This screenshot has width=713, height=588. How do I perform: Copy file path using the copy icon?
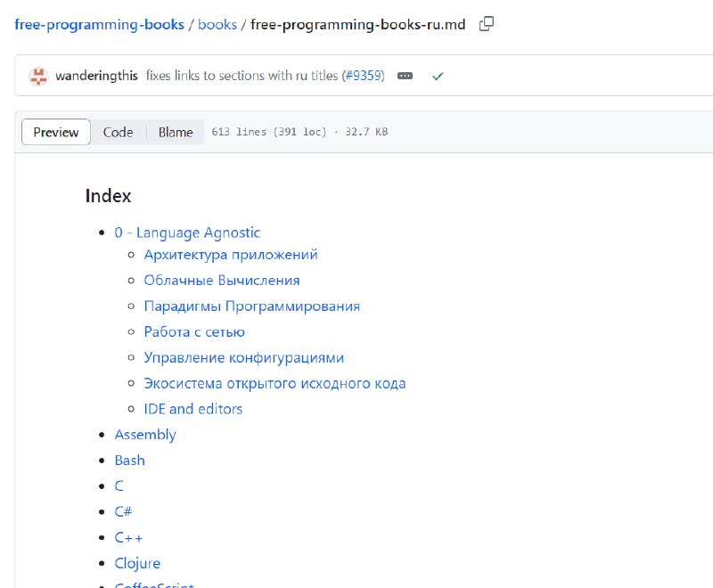486,24
